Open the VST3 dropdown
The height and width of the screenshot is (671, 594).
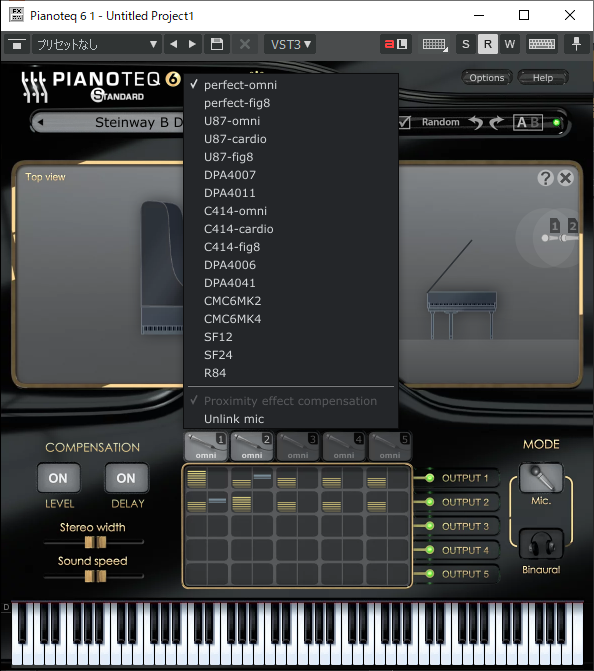click(x=290, y=45)
